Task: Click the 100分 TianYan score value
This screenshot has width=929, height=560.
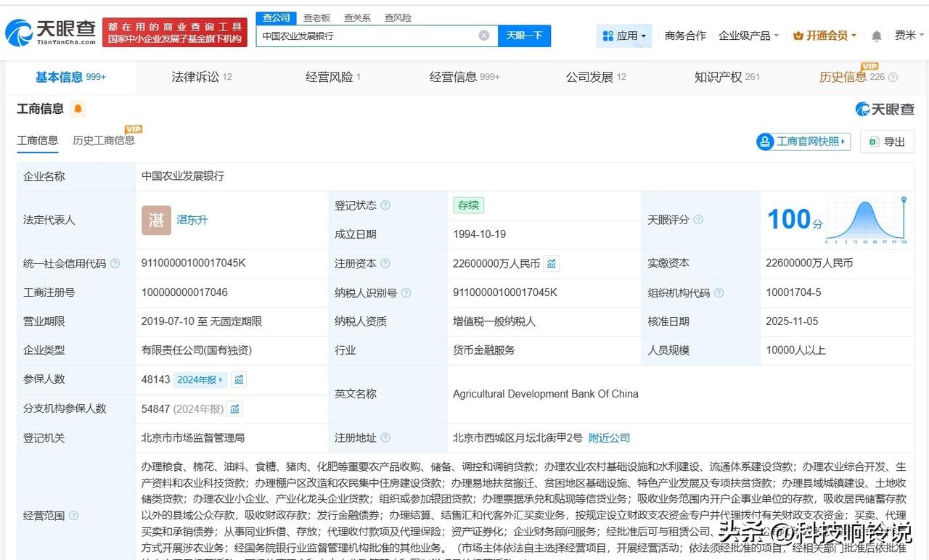Action: click(795, 219)
